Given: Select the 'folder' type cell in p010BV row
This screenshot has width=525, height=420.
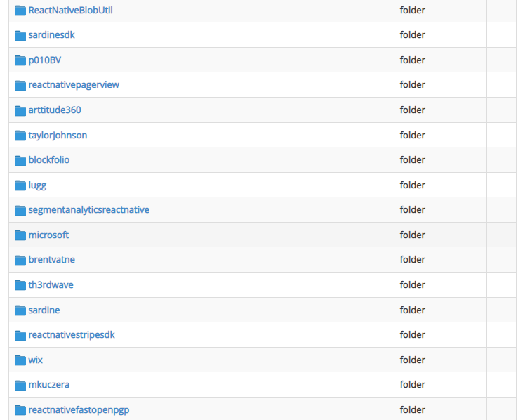Looking at the screenshot, I should coord(440,60).
